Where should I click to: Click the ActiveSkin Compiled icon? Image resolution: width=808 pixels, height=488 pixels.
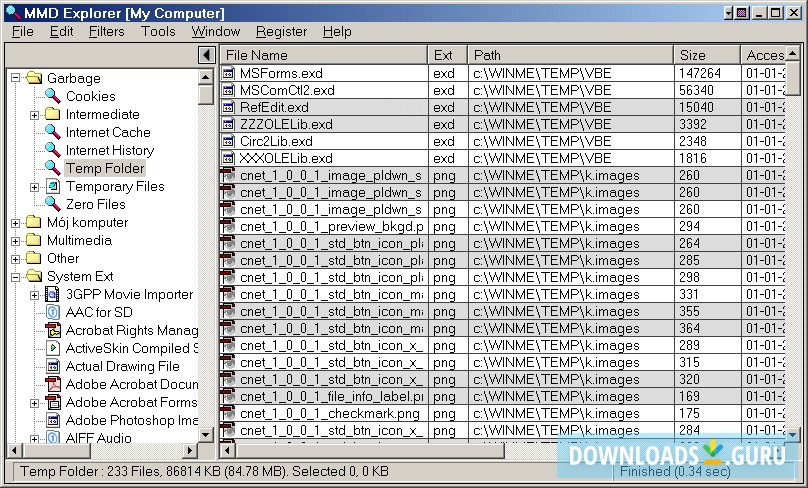click(53, 348)
